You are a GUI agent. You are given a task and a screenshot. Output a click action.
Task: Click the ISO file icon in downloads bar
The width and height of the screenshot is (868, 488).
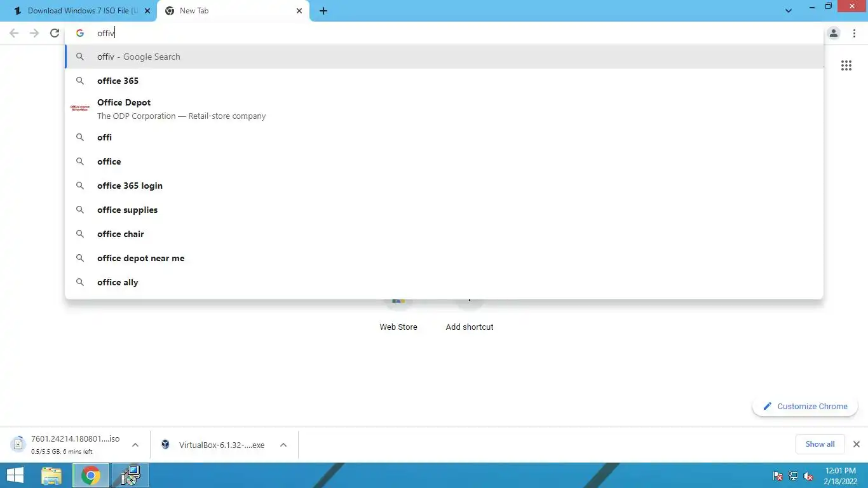point(18,444)
